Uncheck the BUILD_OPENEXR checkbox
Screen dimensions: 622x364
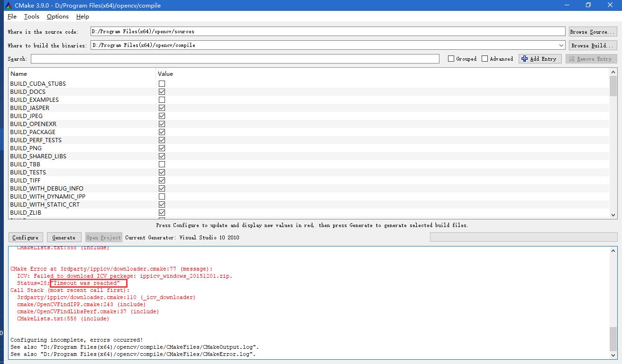coord(162,124)
